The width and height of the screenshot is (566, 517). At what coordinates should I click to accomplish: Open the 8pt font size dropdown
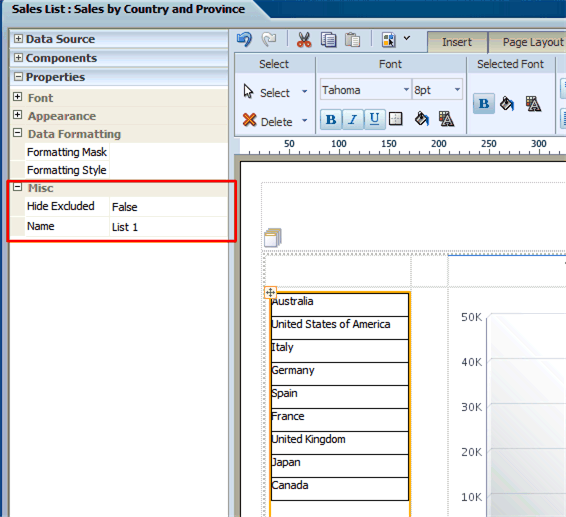point(437,90)
